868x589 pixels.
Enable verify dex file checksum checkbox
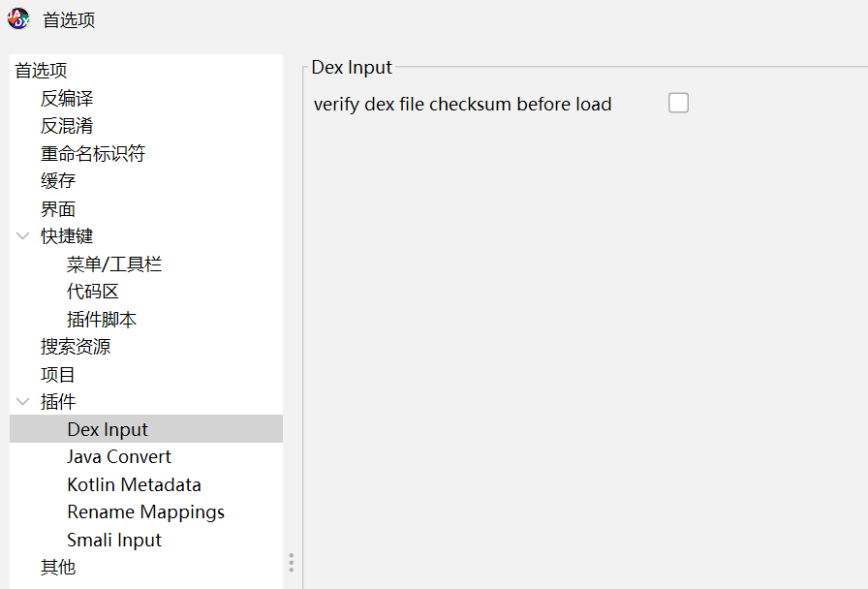point(678,103)
